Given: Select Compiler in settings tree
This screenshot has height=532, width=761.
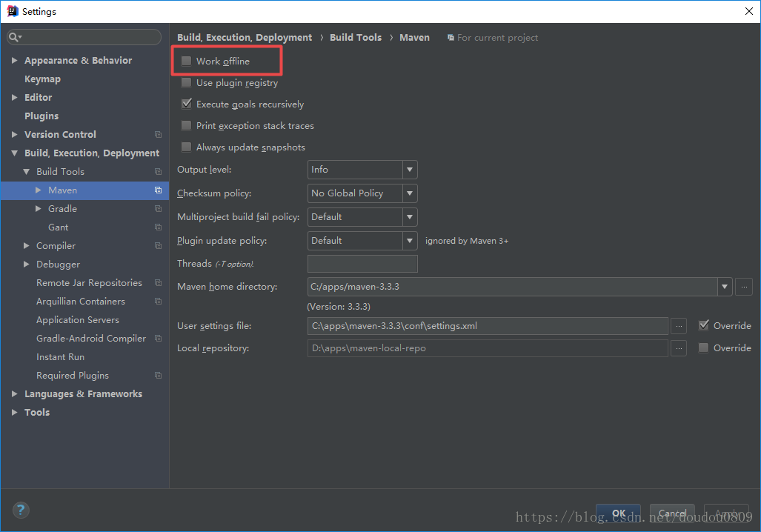Looking at the screenshot, I should [x=56, y=245].
